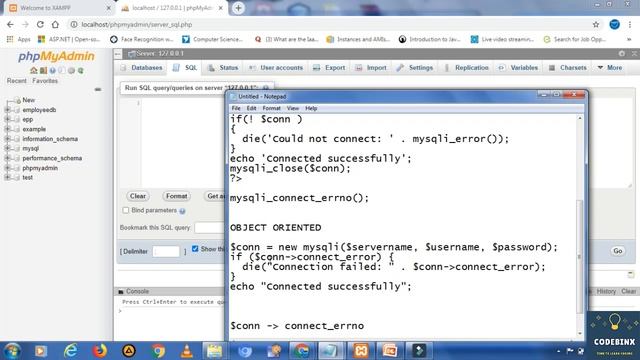
Task: Select the Recent tab in navigation
Action: [x=16, y=81]
